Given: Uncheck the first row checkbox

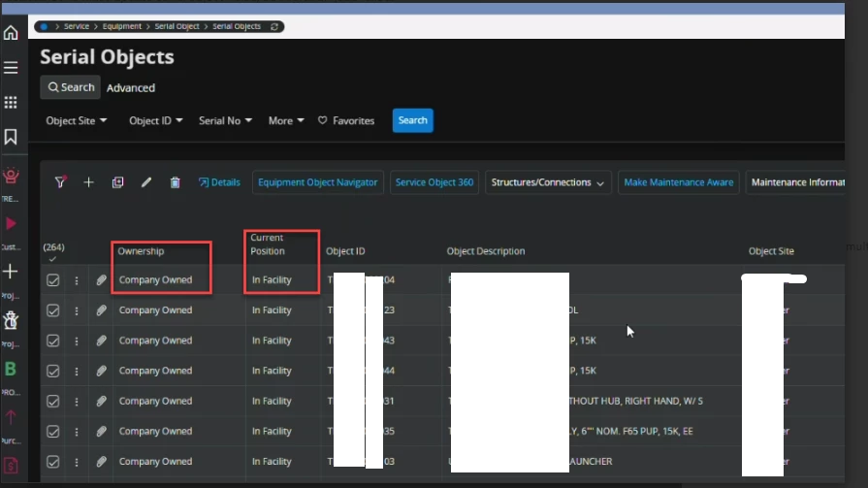Looking at the screenshot, I should click(53, 280).
